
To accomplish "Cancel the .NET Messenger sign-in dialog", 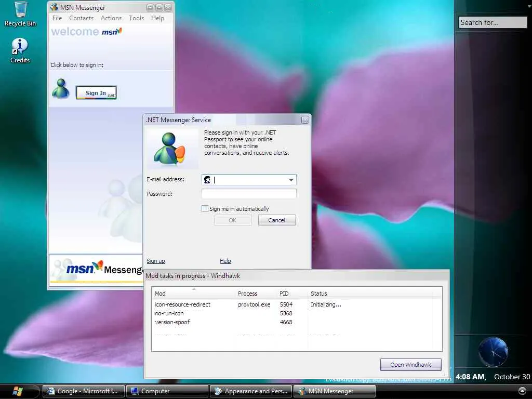I will click(x=277, y=220).
